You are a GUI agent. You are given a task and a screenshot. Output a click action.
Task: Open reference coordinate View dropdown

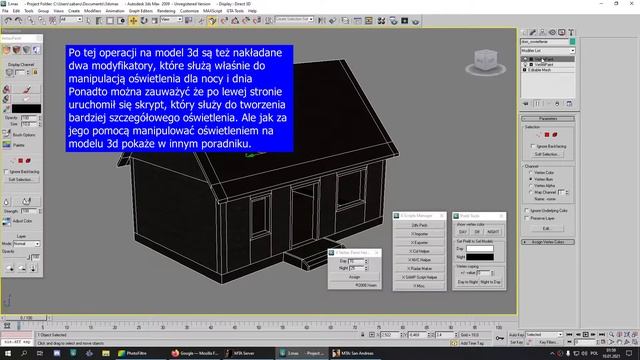[x=171, y=20]
